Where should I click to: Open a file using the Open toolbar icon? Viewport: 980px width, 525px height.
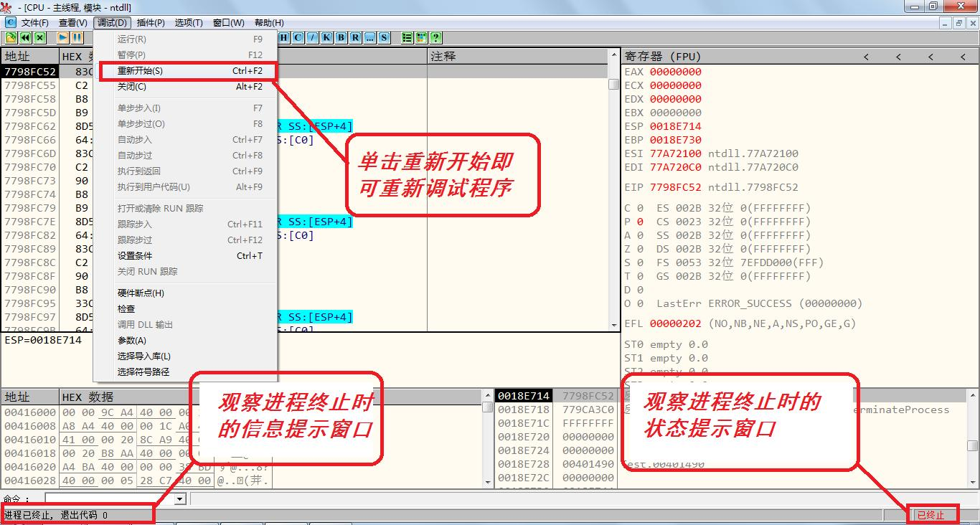[10, 37]
